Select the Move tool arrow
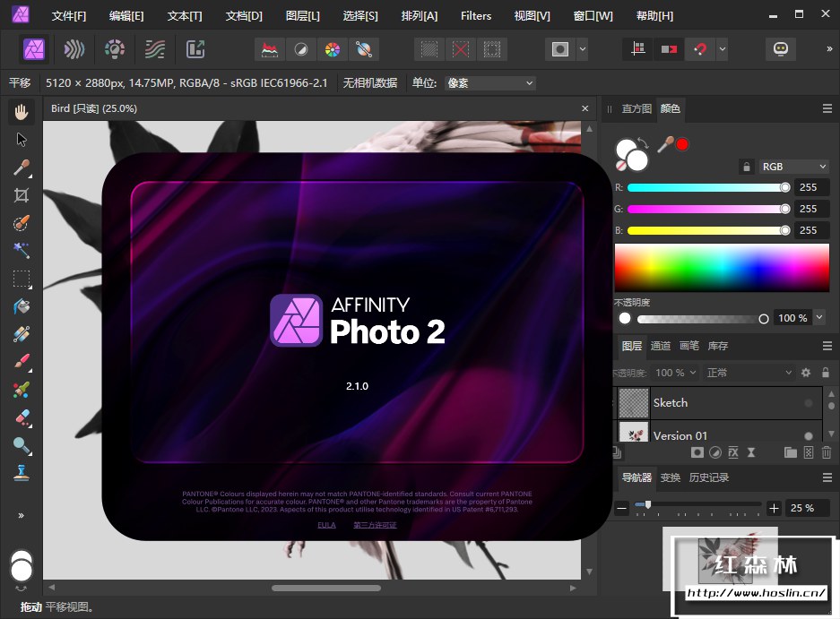Image resolution: width=840 pixels, height=619 pixels. (22, 139)
